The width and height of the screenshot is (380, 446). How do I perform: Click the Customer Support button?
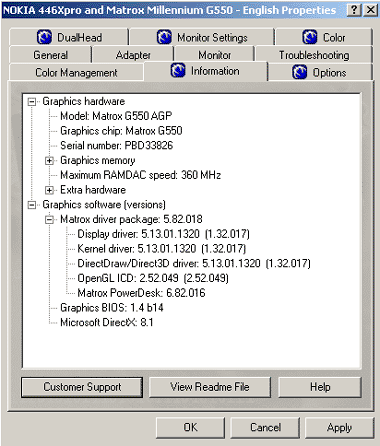(82, 387)
